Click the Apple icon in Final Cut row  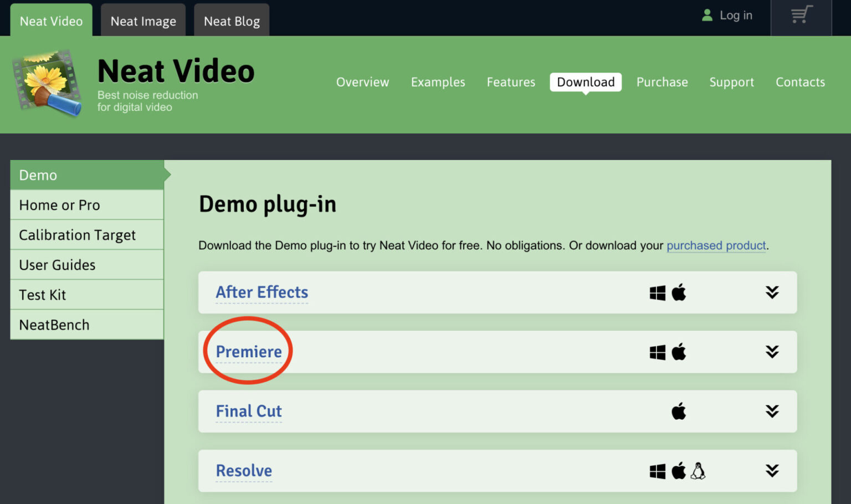pyautogui.click(x=679, y=411)
